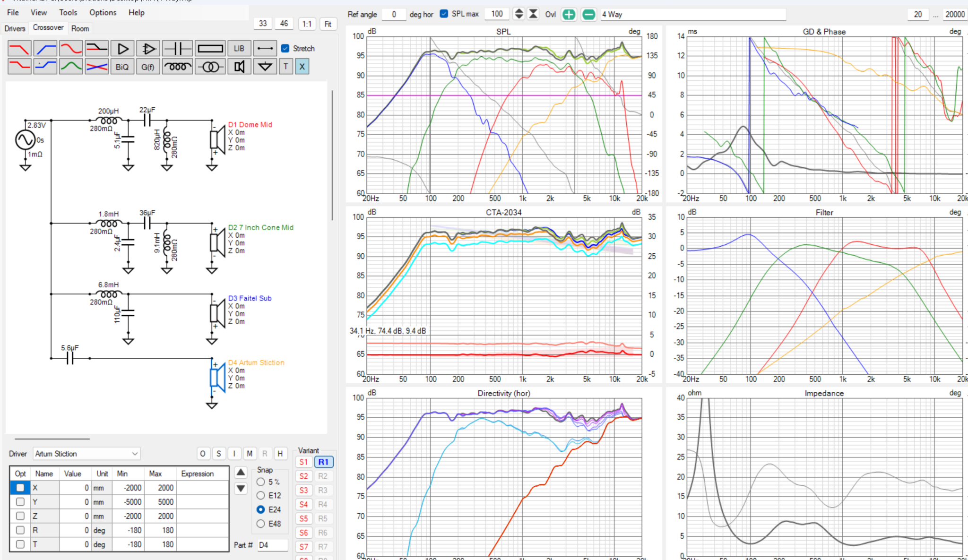Viewport: 968px width, 560px height.
Task: Click the hourglass icon beside SPL max value
Action: click(533, 14)
